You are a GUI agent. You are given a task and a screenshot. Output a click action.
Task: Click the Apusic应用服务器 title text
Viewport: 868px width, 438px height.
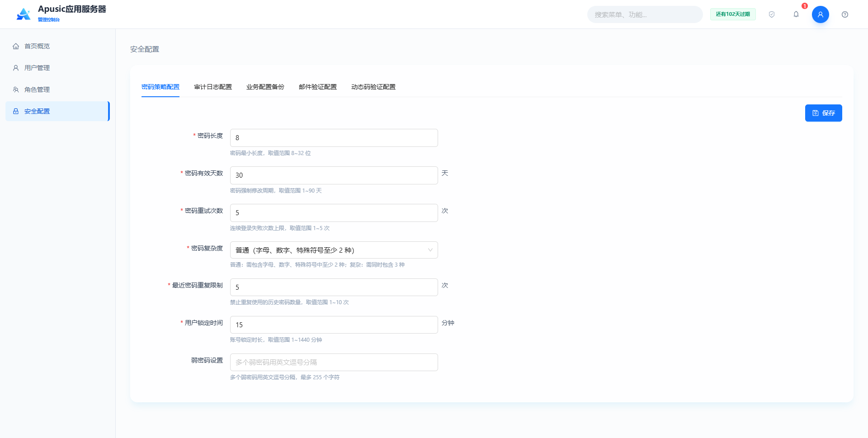pyautogui.click(x=72, y=9)
